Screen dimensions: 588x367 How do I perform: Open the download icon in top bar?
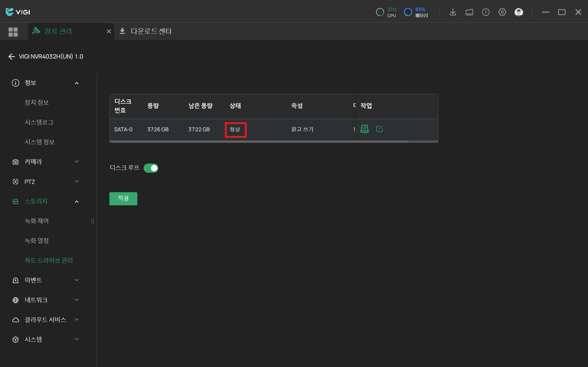click(453, 12)
